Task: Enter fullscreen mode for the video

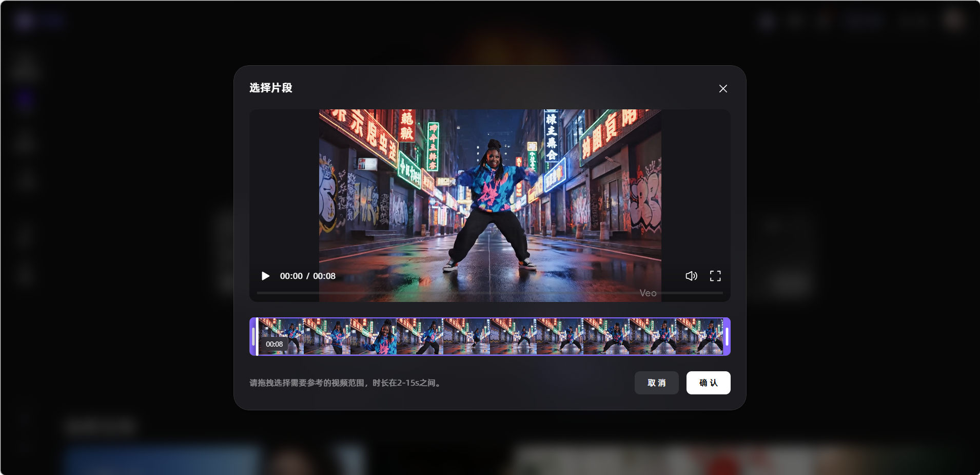Action: click(x=715, y=276)
